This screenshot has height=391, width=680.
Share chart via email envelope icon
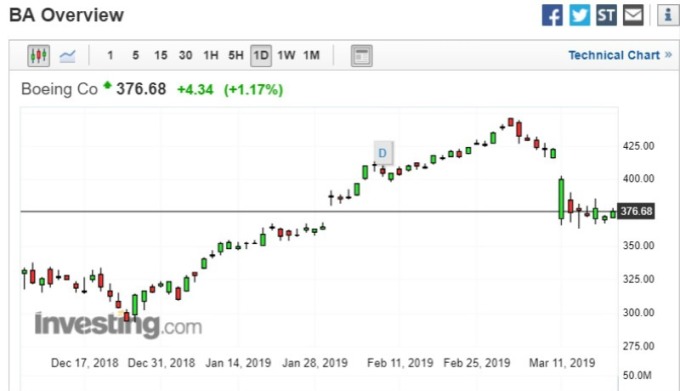pyautogui.click(x=633, y=16)
